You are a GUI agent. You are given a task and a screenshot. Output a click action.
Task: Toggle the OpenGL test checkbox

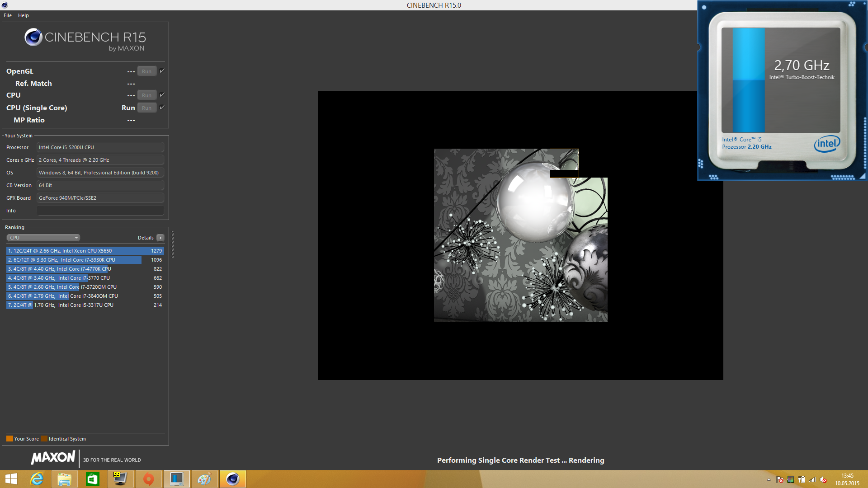point(162,71)
